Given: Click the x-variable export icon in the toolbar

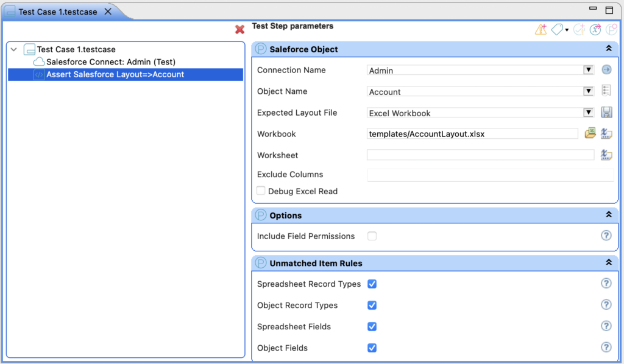Looking at the screenshot, I should pyautogui.click(x=595, y=29).
